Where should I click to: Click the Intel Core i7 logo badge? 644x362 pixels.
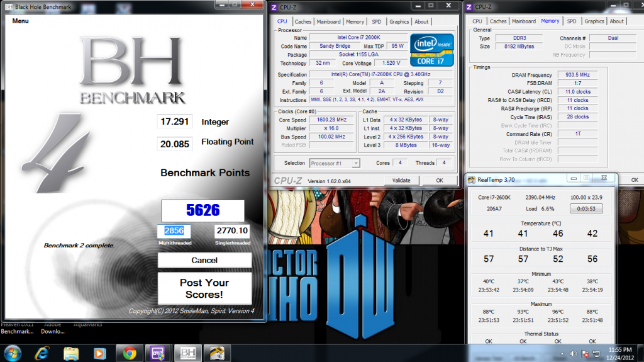431,50
